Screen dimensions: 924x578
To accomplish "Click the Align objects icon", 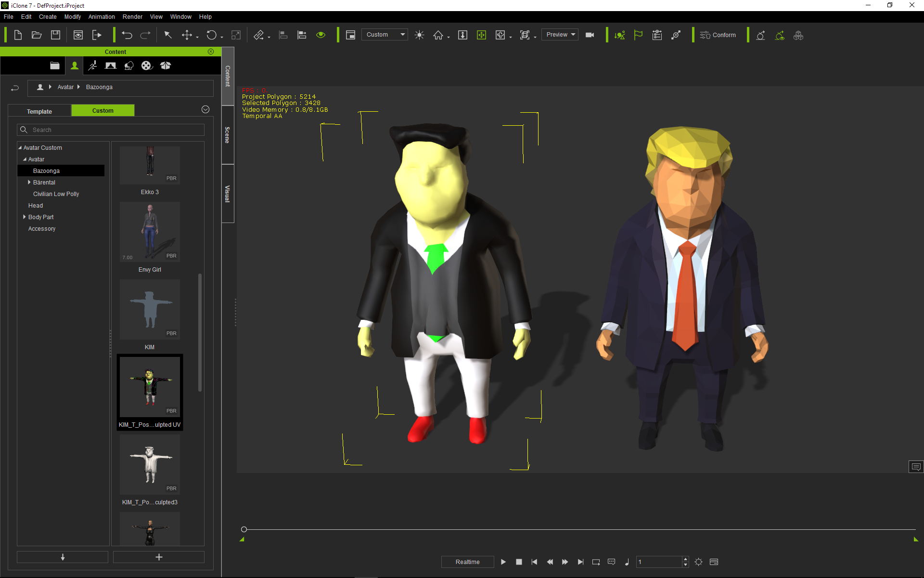I will [x=283, y=35].
